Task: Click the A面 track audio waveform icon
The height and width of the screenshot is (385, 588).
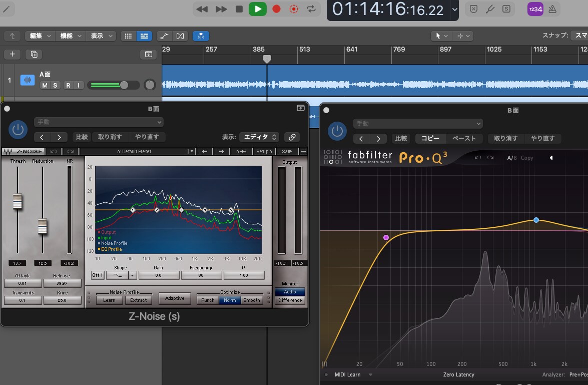Action: coord(28,80)
